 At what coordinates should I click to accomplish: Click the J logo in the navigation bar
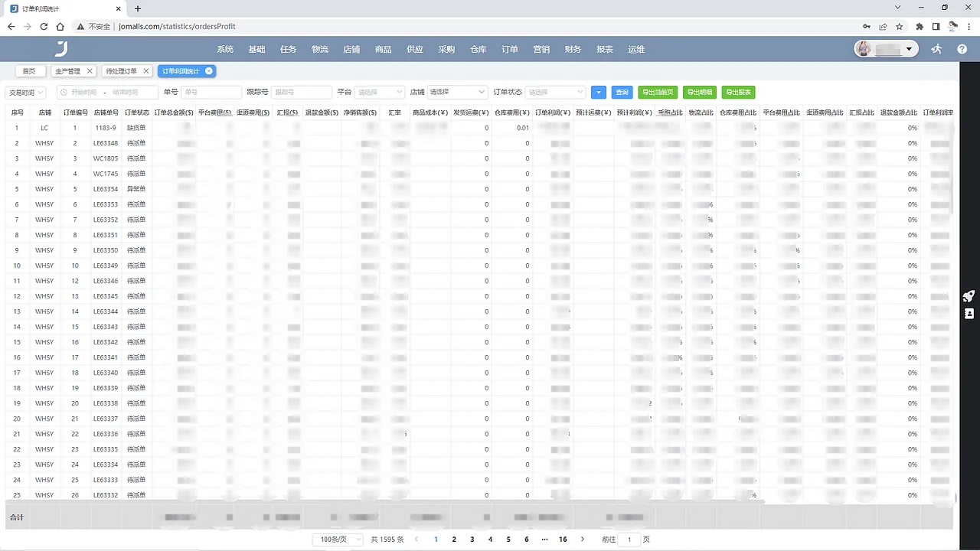coord(60,49)
